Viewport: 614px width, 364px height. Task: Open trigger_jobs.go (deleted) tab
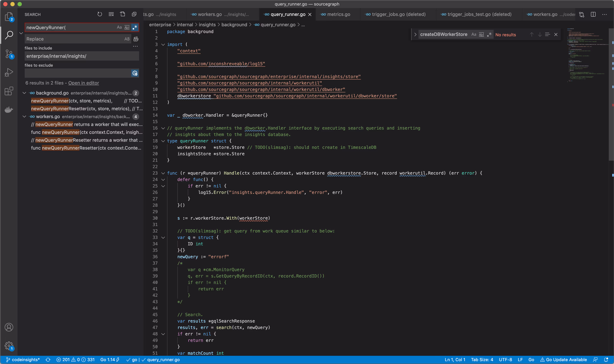tap(398, 14)
